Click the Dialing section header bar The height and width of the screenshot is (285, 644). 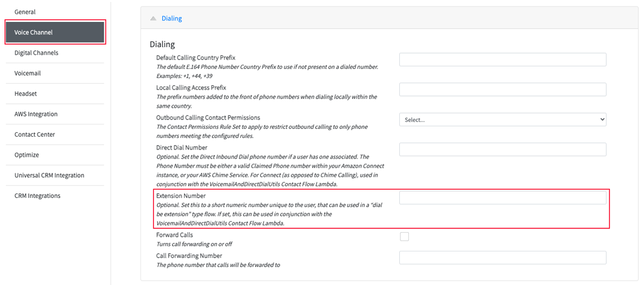390,19
